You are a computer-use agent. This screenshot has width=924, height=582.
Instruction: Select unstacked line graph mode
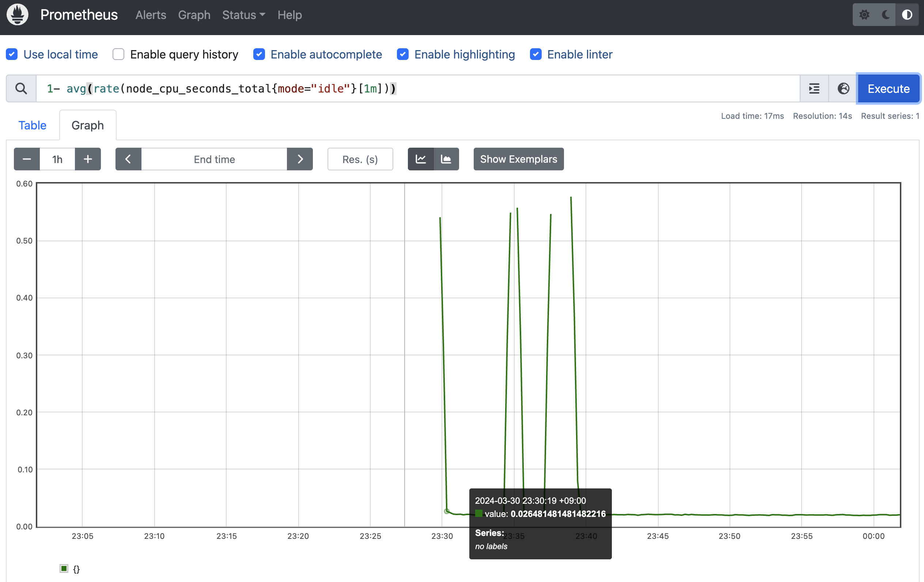[x=421, y=159]
